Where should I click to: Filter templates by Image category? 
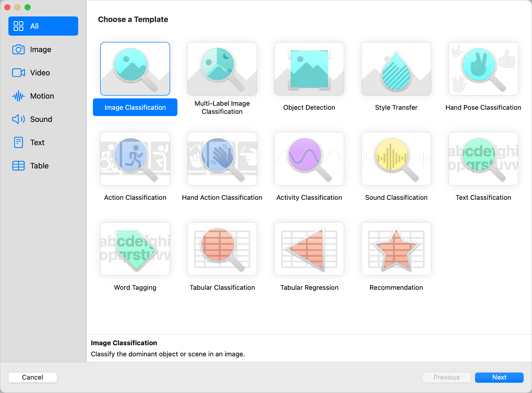(40, 50)
